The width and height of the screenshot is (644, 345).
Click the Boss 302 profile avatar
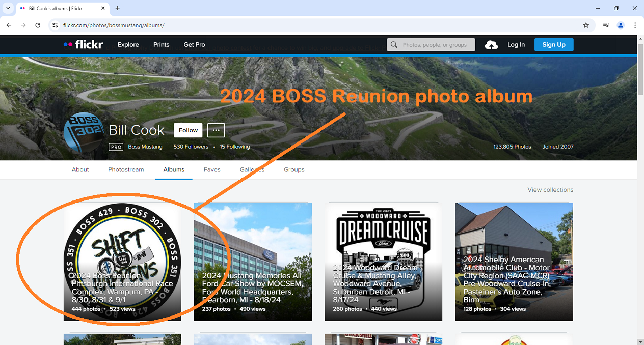[83, 133]
